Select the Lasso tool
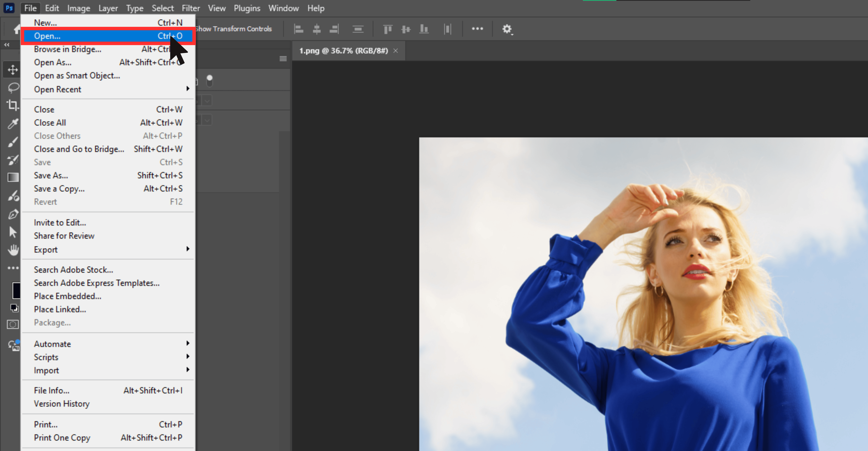868x451 pixels. [13, 88]
